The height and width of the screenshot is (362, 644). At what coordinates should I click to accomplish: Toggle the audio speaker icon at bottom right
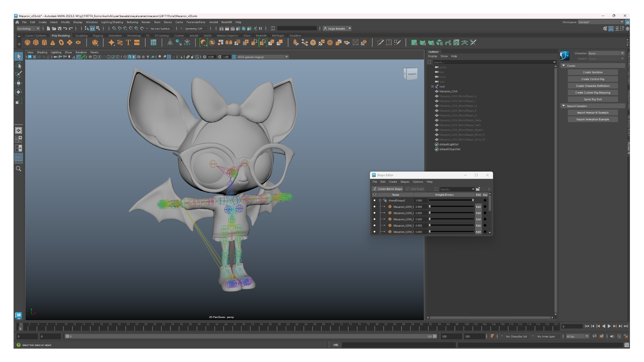612,336
